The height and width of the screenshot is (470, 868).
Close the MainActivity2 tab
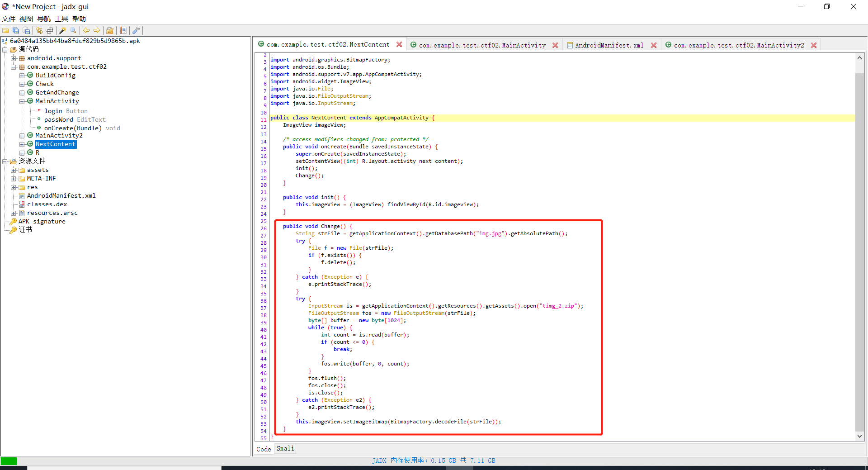(x=814, y=45)
